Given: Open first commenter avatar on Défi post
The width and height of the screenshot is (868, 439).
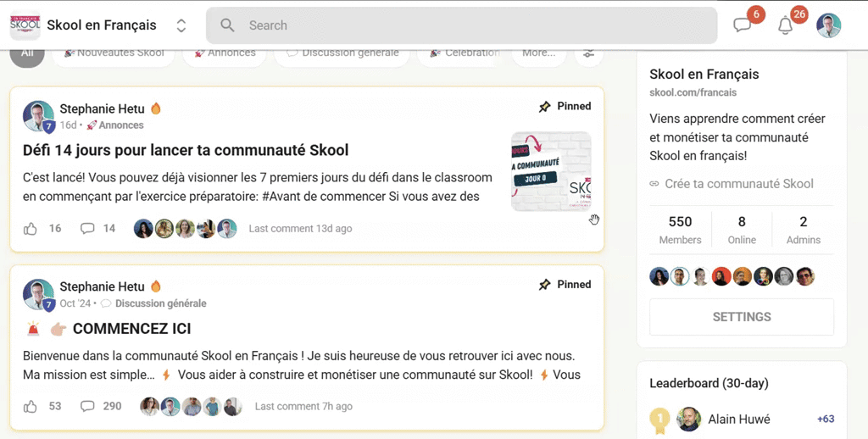Looking at the screenshot, I should pos(143,229).
